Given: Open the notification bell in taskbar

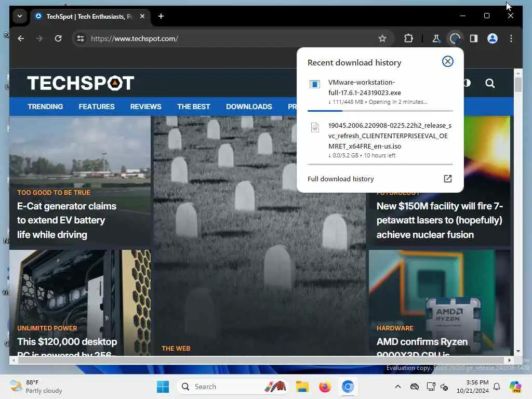Looking at the screenshot, I should (497, 387).
